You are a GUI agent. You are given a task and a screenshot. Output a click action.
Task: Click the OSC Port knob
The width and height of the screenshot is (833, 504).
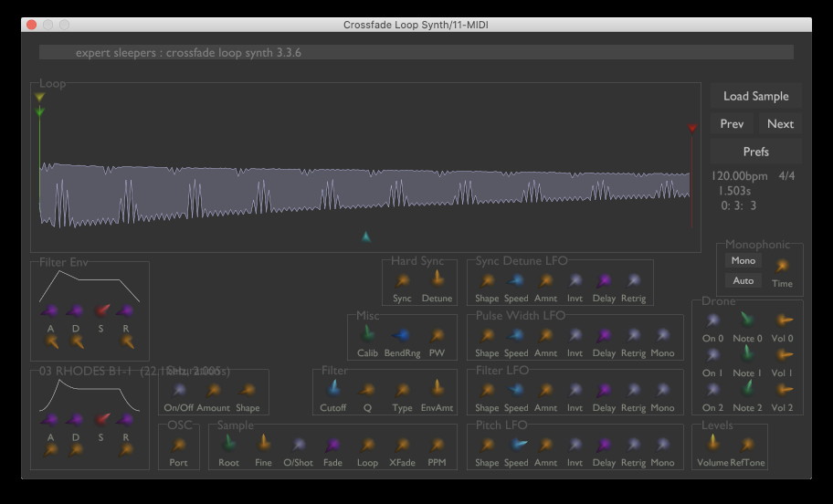pyautogui.click(x=178, y=445)
